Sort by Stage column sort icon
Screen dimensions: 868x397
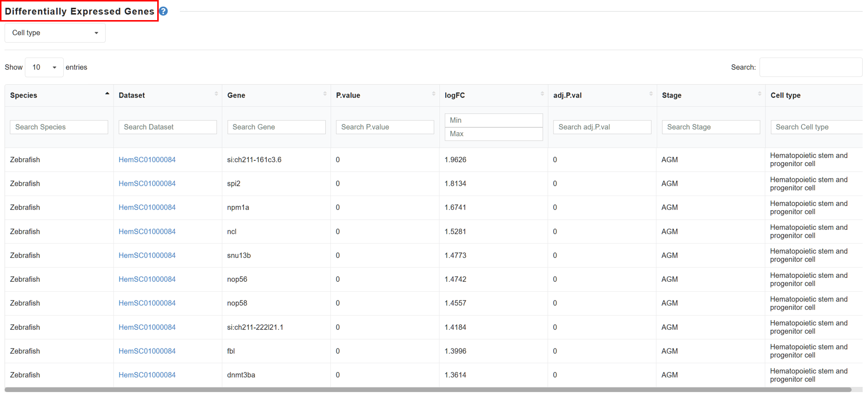(x=759, y=94)
